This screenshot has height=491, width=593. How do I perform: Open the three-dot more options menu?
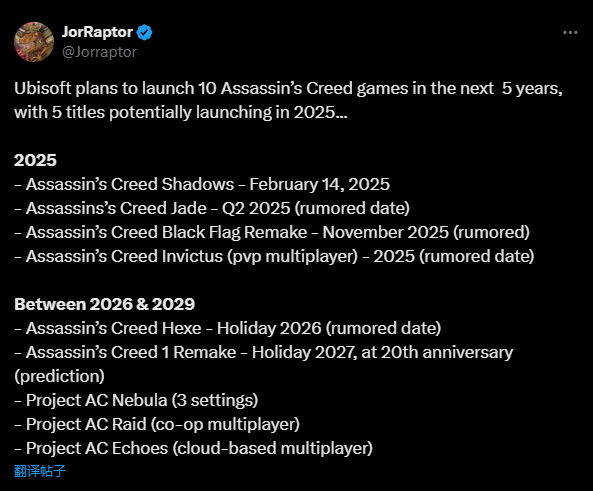(570, 33)
